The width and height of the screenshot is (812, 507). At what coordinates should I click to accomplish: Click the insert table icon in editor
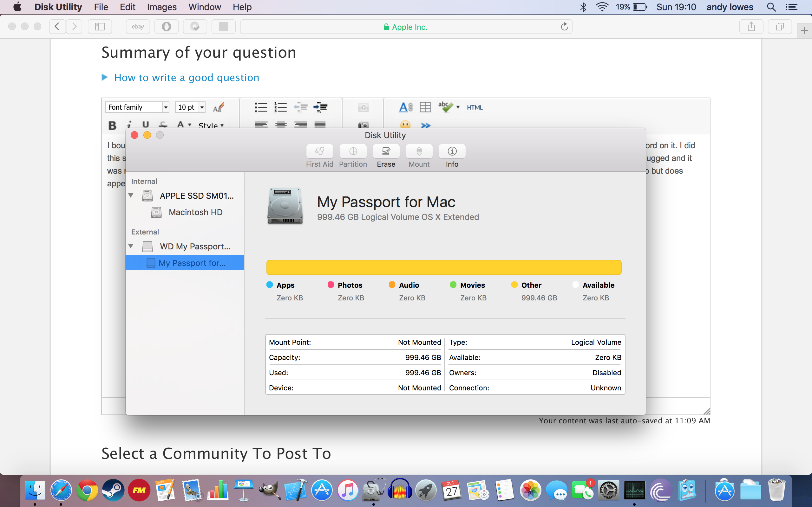[x=425, y=107]
